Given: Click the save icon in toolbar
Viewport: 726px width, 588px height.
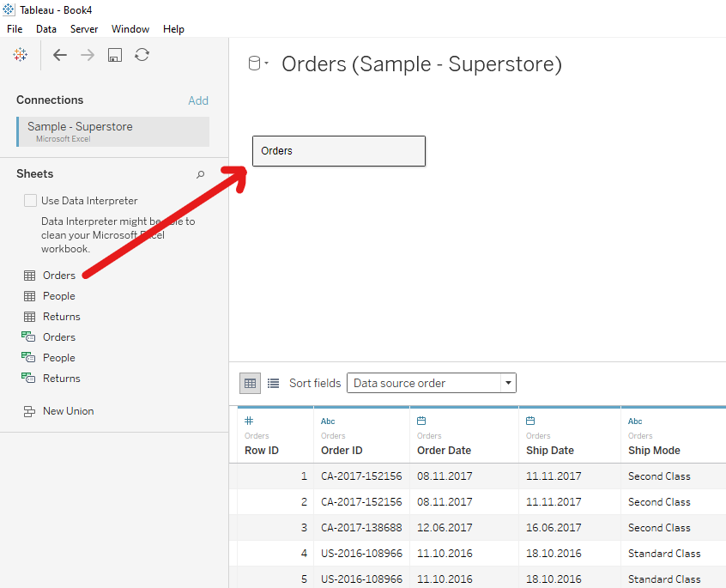Looking at the screenshot, I should (115, 55).
